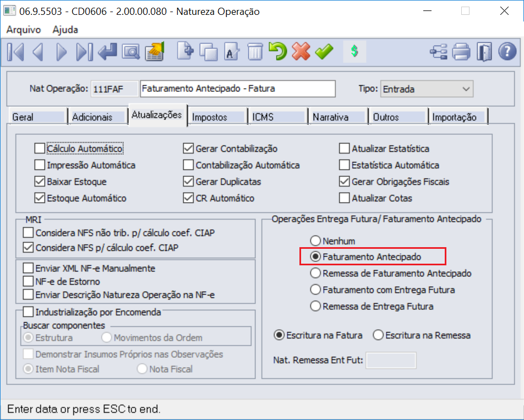Open the Arquivo menu
This screenshot has width=524, height=420.
(23, 30)
